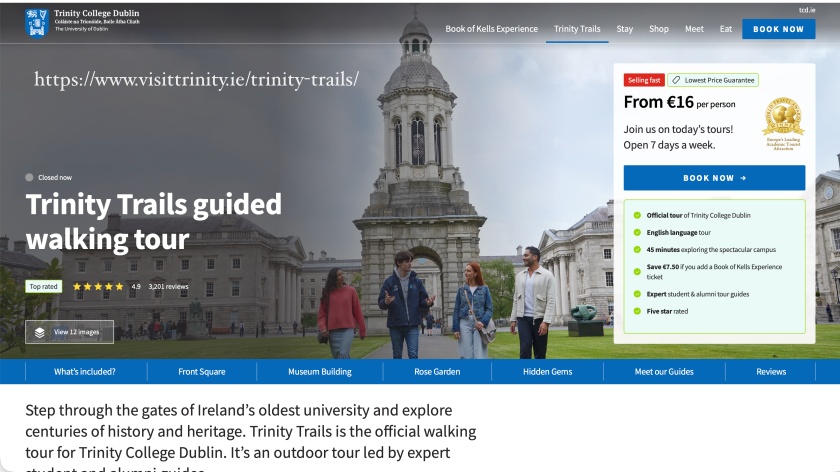
Task: Open the Meet our Guides section tab
Action: (x=664, y=372)
